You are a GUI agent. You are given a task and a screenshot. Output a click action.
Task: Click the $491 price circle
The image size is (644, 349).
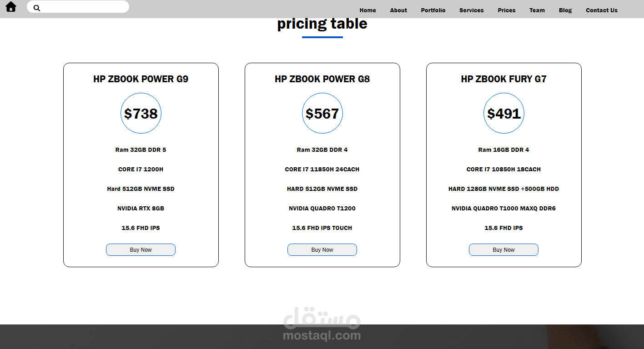(504, 113)
